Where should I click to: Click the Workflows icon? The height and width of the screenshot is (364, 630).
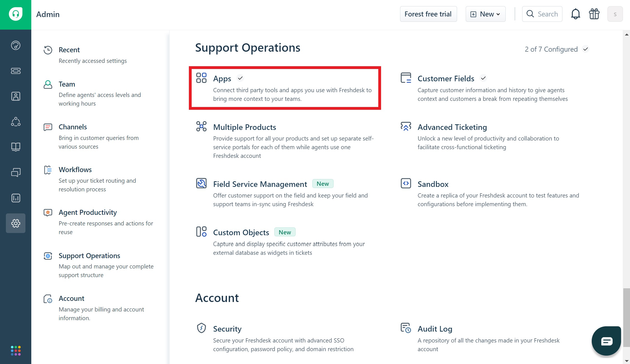click(48, 170)
